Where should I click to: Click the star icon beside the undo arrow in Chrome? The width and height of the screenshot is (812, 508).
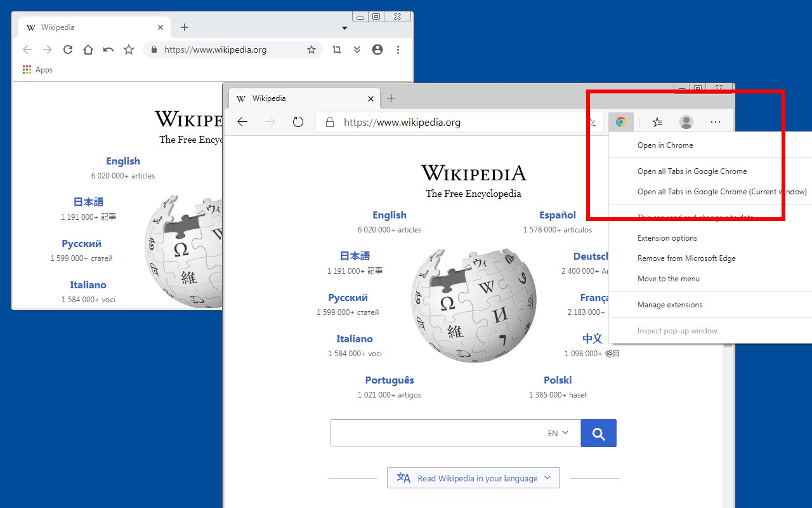click(129, 50)
